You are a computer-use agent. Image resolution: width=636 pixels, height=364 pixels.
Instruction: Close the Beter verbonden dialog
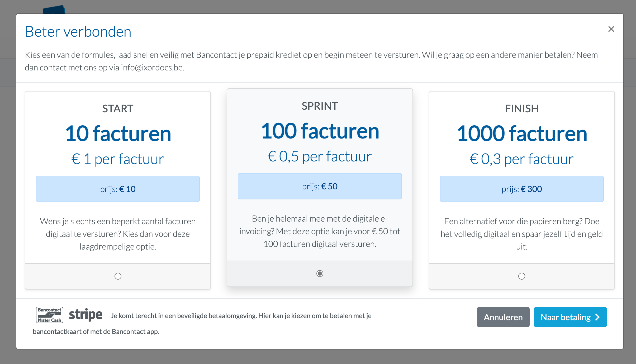(611, 29)
